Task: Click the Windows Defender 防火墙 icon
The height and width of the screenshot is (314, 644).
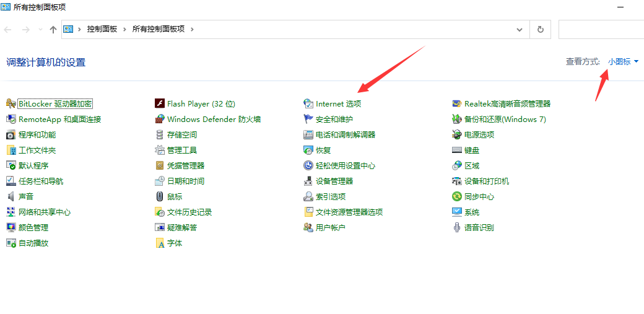Action: [x=160, y=119]
